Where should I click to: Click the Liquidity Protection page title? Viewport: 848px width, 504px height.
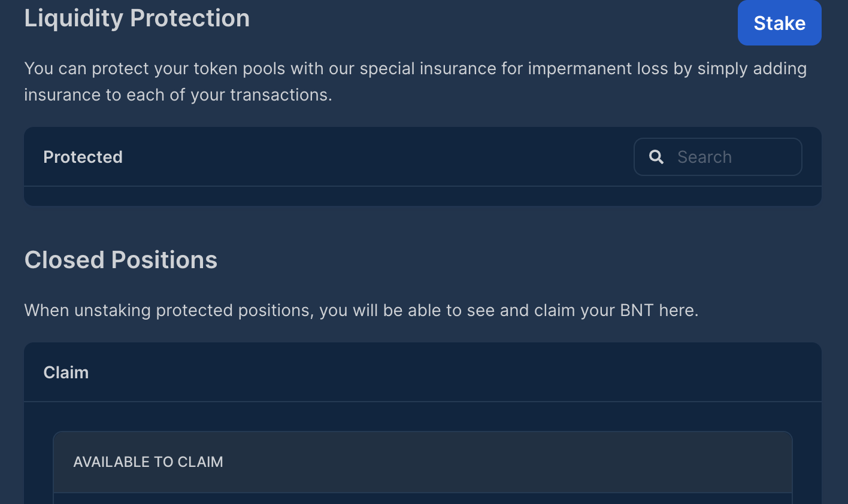tap(137, 18)
